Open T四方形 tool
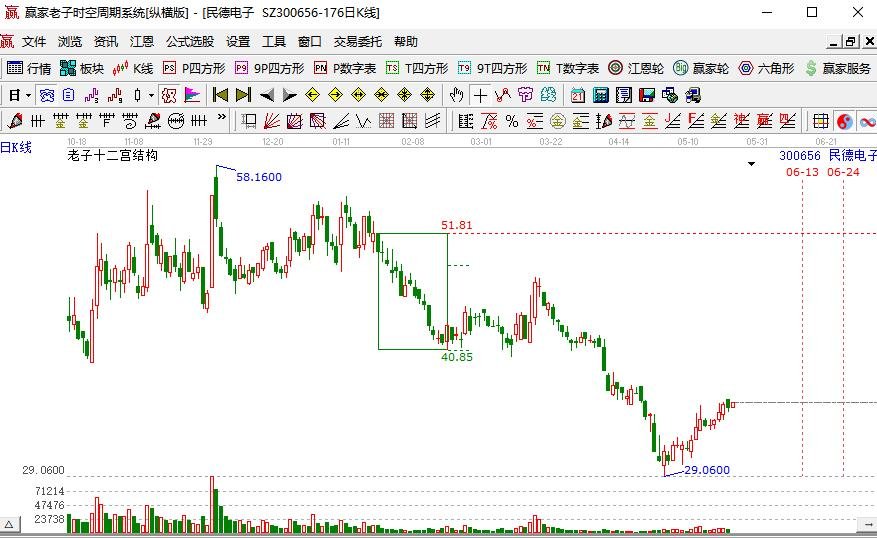Viewport: 877px width, 538px height. 417,68
